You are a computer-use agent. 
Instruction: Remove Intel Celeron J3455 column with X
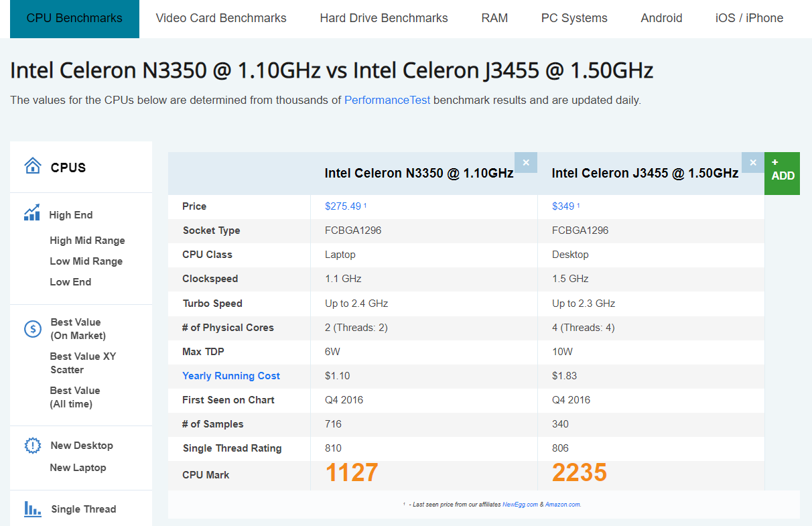coord(753,162)
